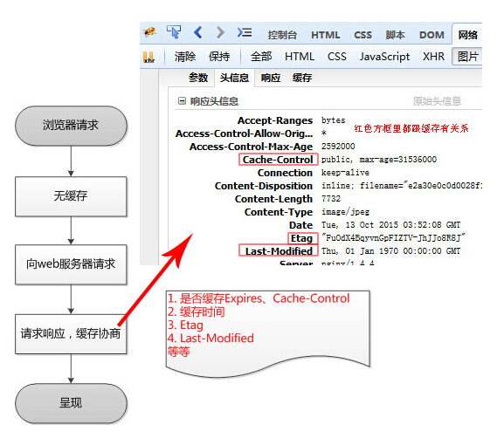
Task: Go back with the left arrow icon
Action: tap(198, 32)
